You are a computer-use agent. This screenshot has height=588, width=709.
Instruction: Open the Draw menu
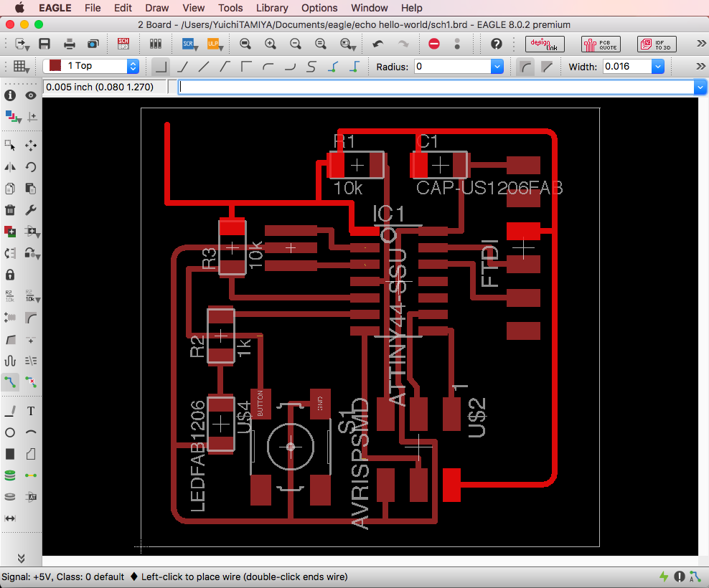coord(157,8)
